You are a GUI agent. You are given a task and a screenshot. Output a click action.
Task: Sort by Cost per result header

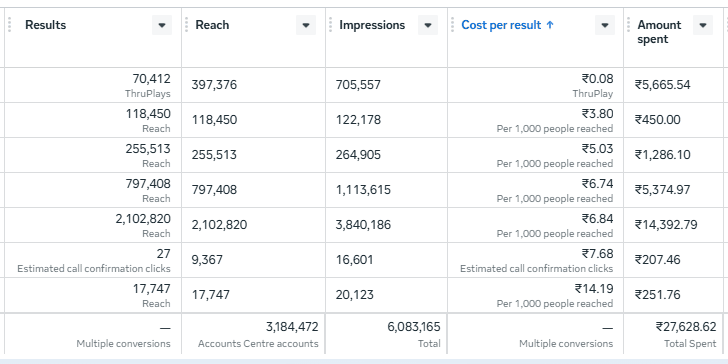501,25
